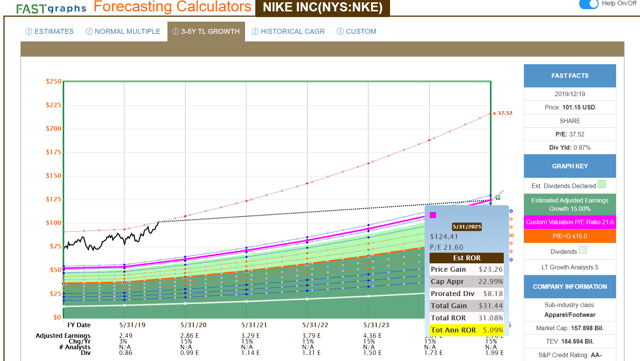The height and width of the screenshot is (361, 640).
Task: Click the 1.50 E dividend estimate
Action: click(372, 352)
